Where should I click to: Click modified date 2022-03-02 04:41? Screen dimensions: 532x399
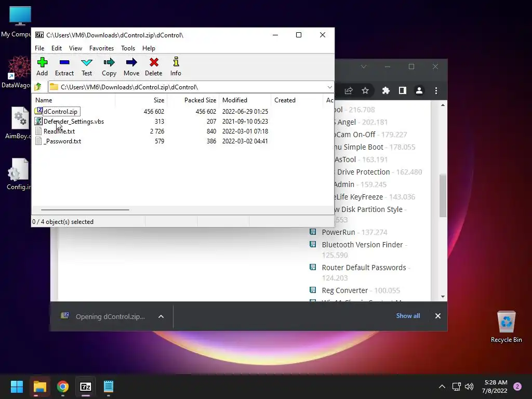pyautogui.click(x=245, y=141)
